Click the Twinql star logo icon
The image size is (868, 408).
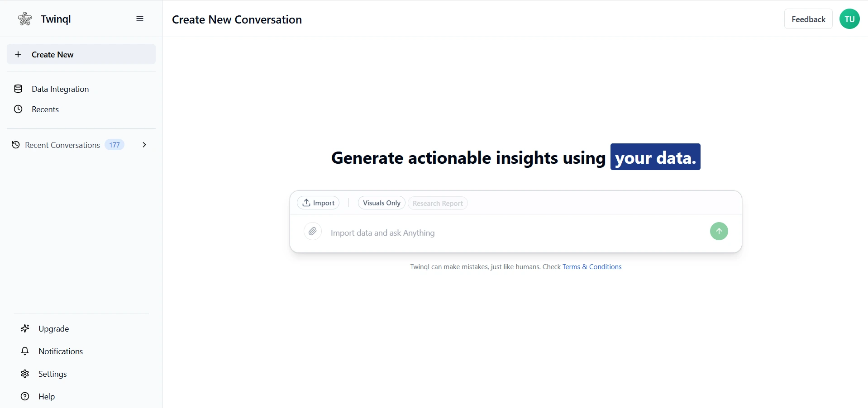point(25,19)
